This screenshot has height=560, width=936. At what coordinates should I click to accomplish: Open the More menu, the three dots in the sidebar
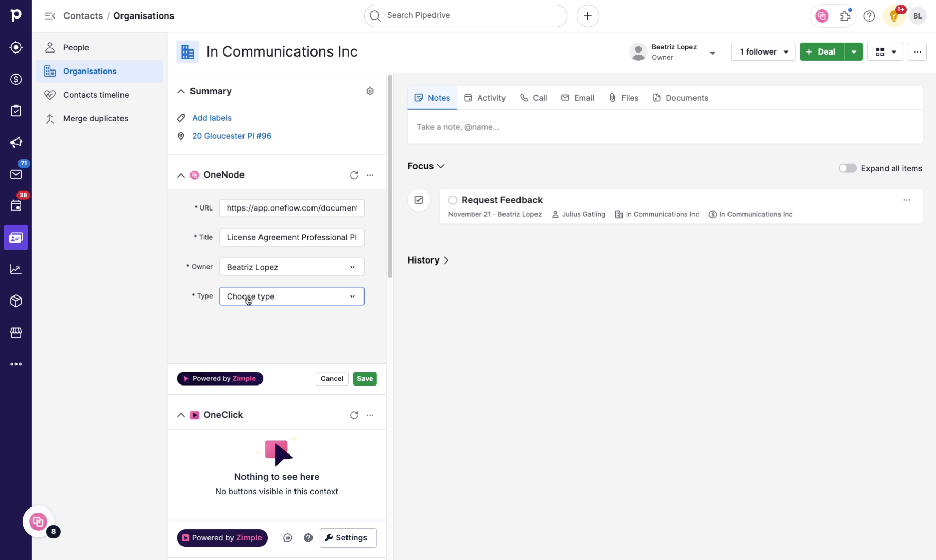click(16, 364)
